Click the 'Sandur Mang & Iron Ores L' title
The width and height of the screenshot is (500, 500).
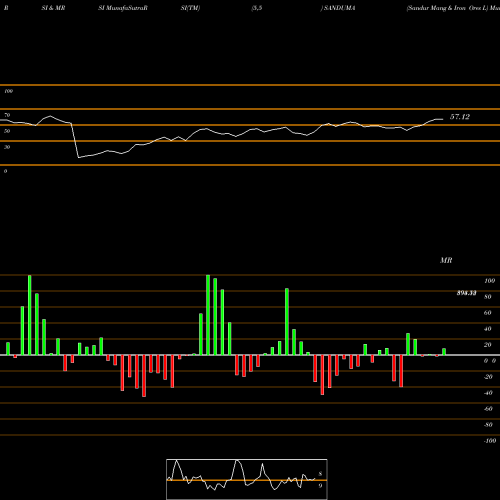(446, 8)
